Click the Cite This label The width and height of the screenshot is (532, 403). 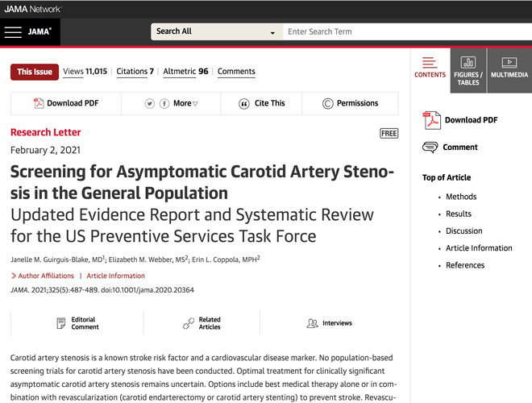point(270,103)
